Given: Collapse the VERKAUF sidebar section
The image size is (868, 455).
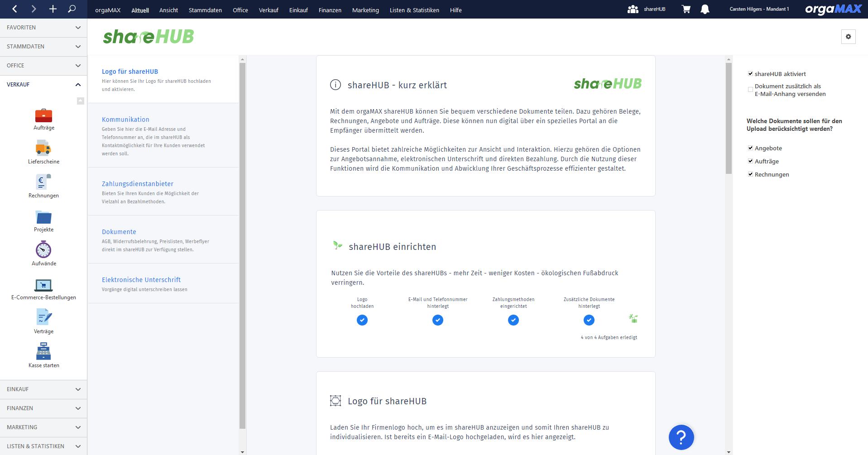Looking at the screenshot, I should click(43, 85).
